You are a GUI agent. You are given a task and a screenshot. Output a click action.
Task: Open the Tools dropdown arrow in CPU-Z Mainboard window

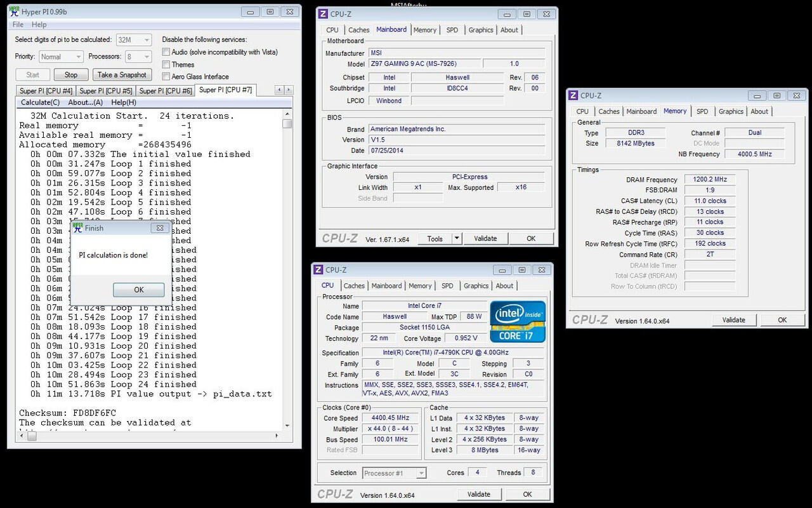pos(457,239)
